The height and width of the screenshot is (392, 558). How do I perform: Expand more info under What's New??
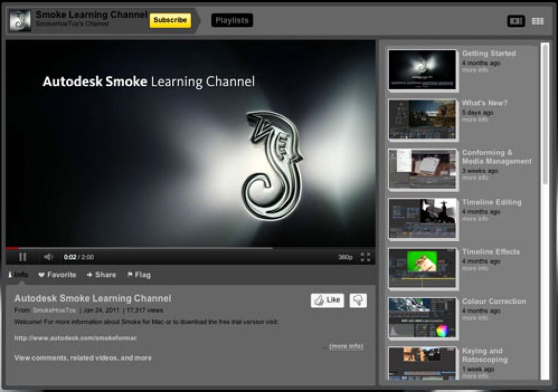tap(475, 120)
